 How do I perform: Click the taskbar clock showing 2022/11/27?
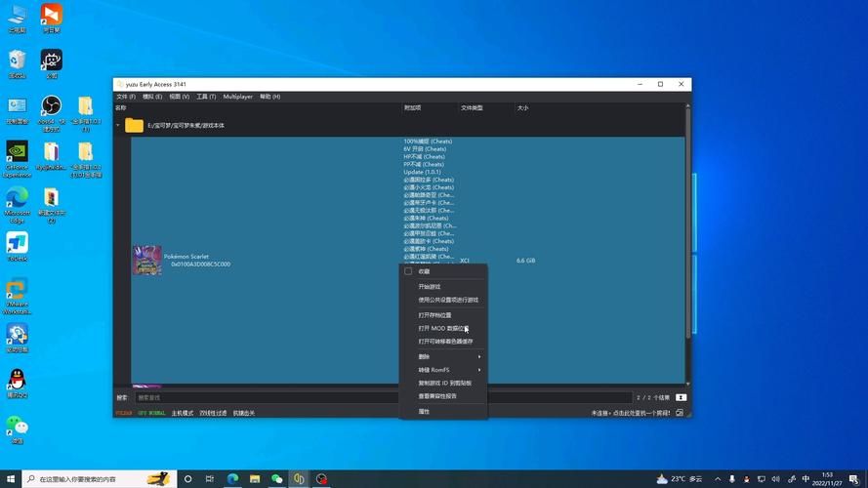[x=827, y=479]
